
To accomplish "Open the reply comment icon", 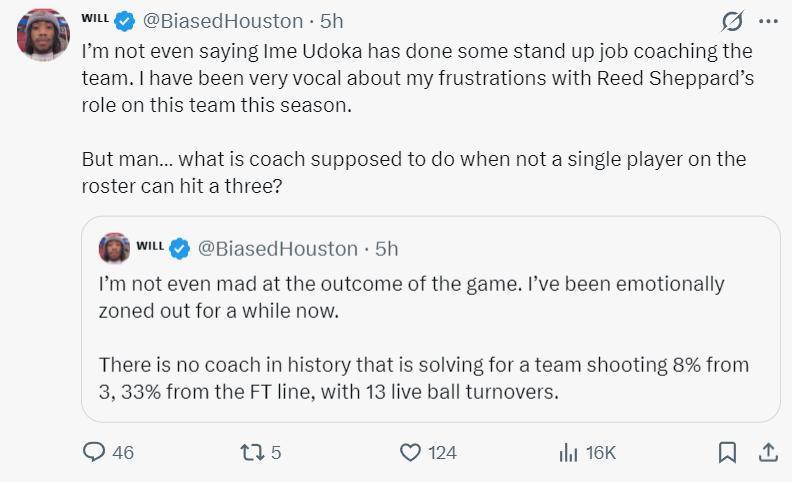I will [94, 453].
